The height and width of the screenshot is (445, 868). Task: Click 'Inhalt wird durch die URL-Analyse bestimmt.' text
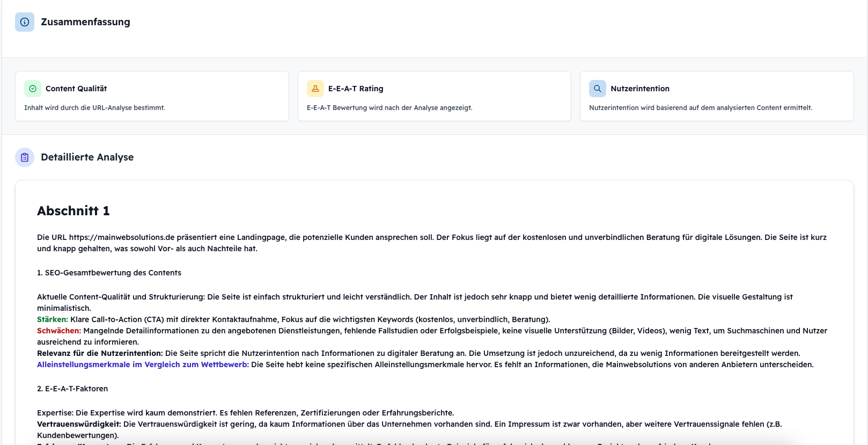[x=95, y=108]
